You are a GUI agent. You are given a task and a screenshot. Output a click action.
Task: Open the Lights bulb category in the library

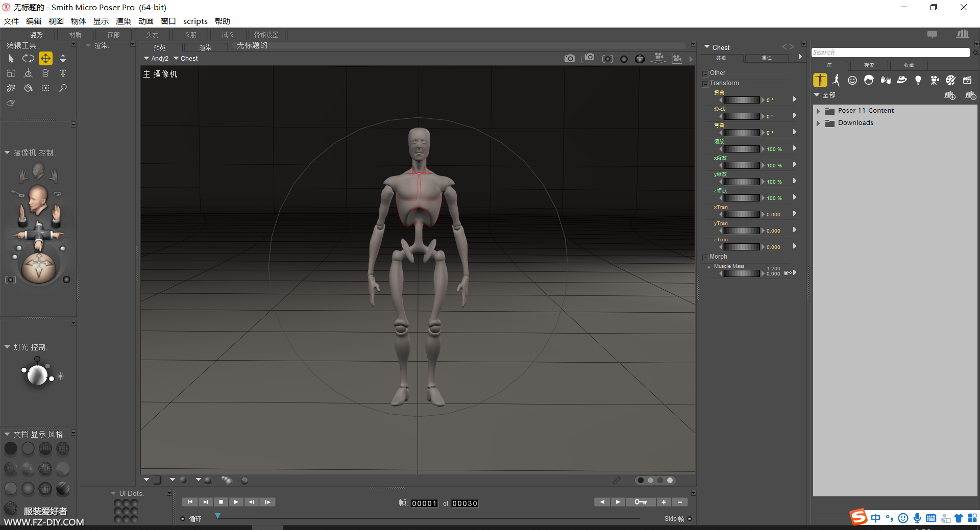918,80
